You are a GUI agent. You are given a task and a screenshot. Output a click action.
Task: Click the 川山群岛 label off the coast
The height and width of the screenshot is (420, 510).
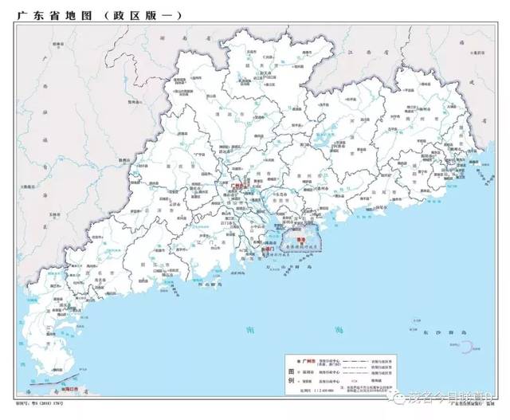coord(210,285)
